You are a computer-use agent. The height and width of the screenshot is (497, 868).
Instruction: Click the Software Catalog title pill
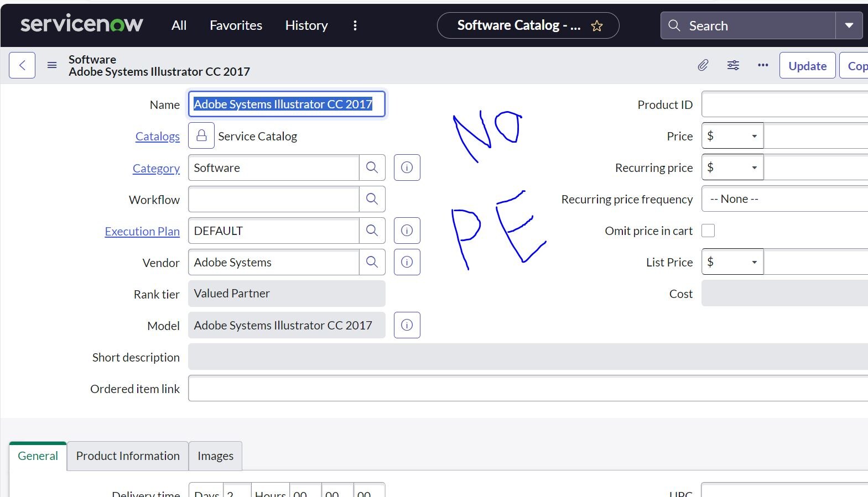[x=528, y=25]
